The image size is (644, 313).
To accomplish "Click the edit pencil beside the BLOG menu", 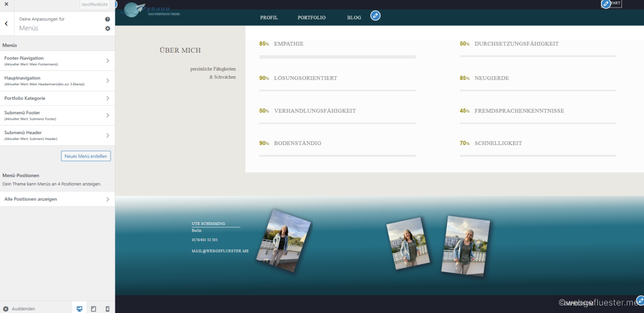I will pyautogui.click(x=375, y=16).
